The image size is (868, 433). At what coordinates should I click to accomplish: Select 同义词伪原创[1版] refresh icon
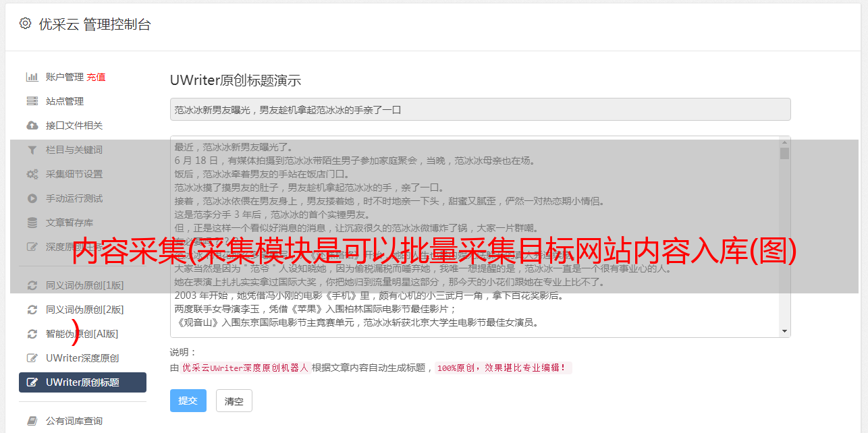click(x=32, y=285)
